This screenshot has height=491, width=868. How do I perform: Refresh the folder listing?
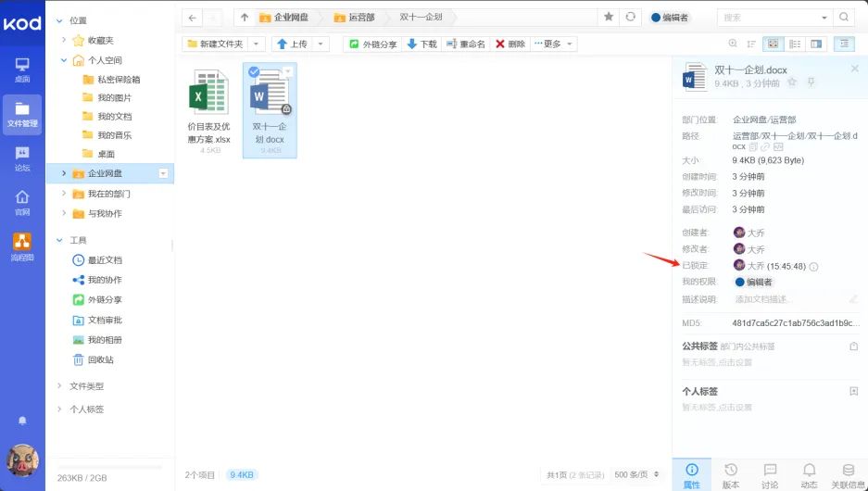pos(631,18)
